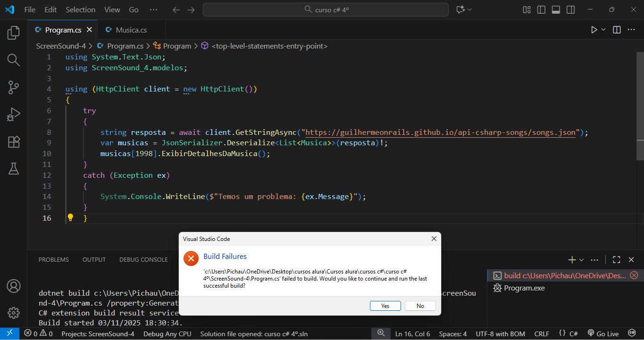Split the editor to the right

coord(617,30)
